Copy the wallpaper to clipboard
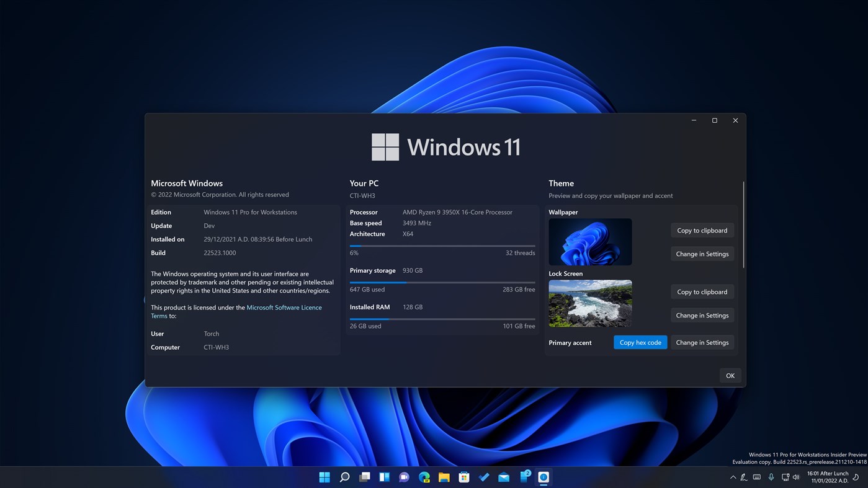Viewport: 868px width, 488px height. point(702,230)
